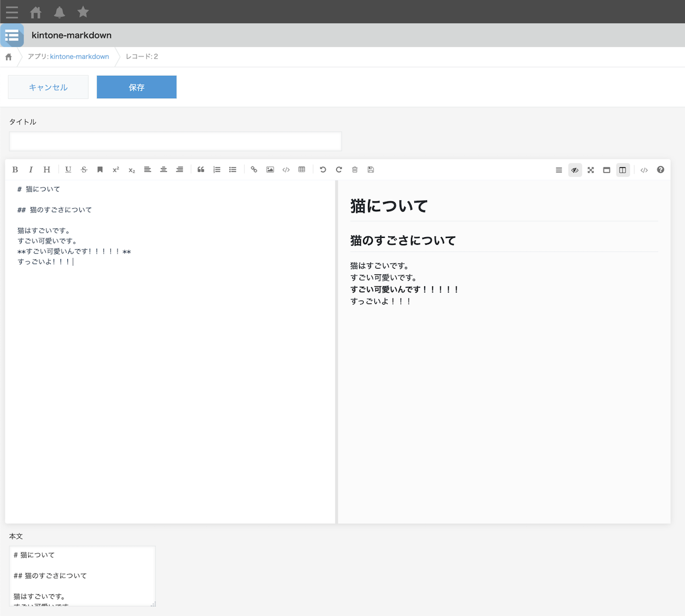This screenshot has height=616, width=685.
Task: Insert an image
Action: tap(270, 169)
